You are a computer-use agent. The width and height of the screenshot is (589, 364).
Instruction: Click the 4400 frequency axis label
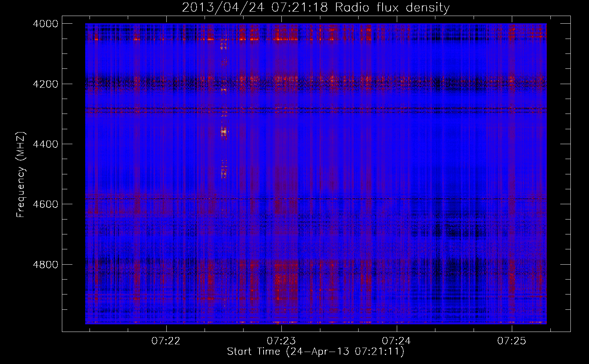(x=46, y=144)
